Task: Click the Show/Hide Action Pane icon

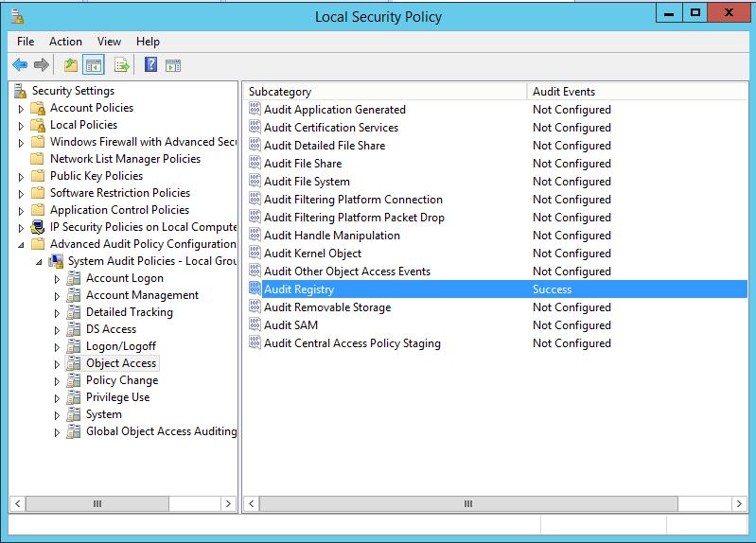Action: [173, 65]
